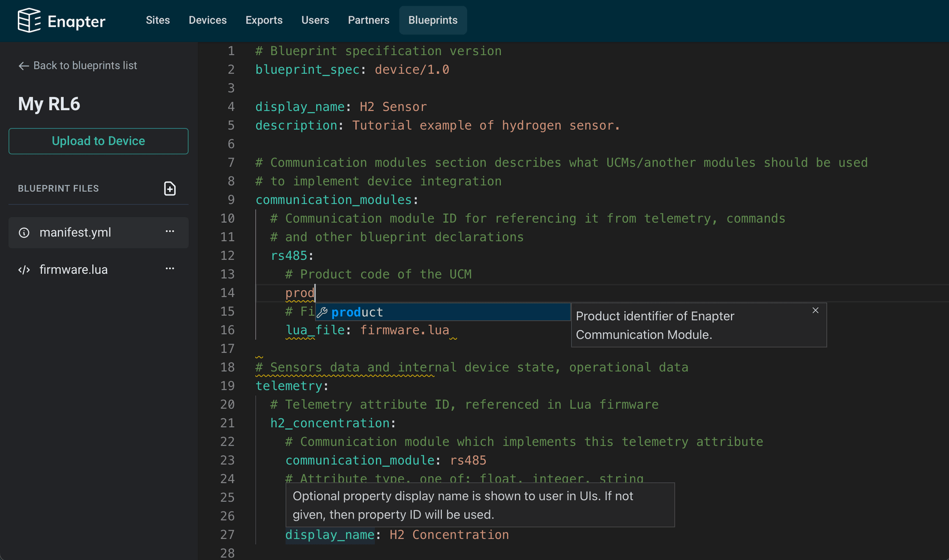The width and height of the screenshot is (949, 560).
Task: Click the info icon beside manifest.yml
Action: coord(24,232)
